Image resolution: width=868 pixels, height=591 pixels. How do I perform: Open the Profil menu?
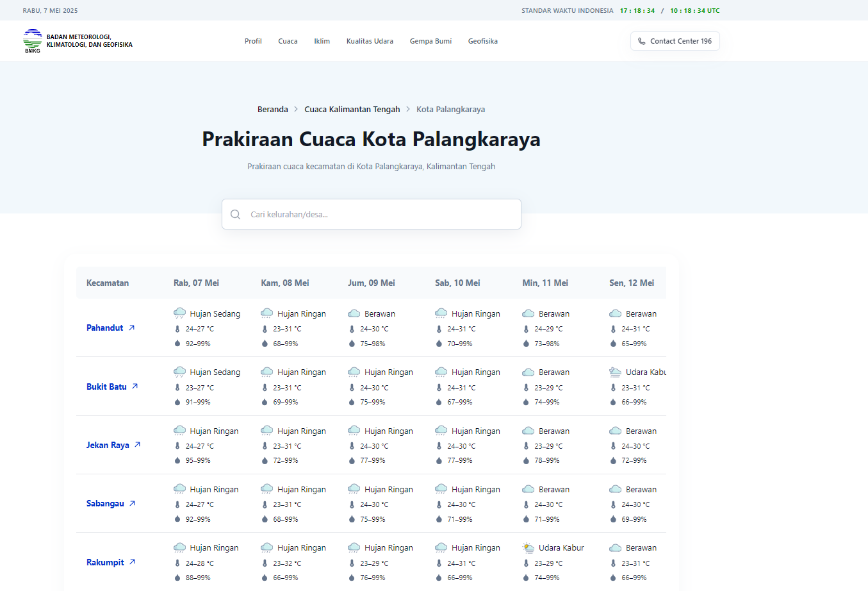click(253, 41)
